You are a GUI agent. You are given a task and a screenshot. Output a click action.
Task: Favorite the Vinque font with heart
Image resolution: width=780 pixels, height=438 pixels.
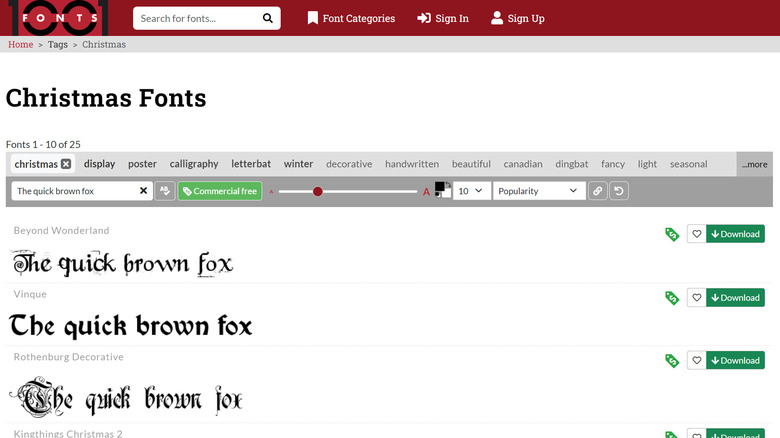pos(696,297)
